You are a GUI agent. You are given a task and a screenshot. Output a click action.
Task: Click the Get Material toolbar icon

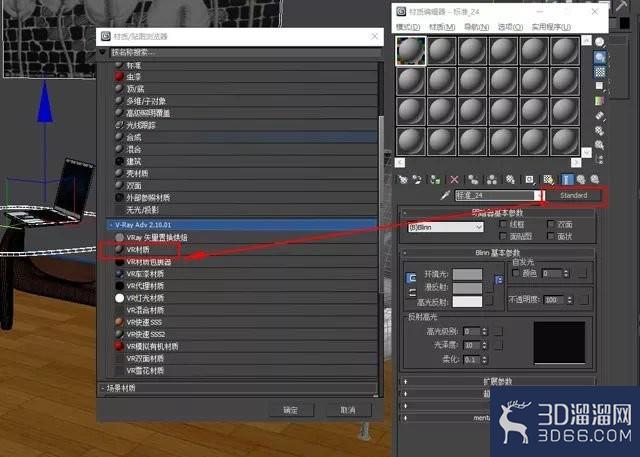coord(403,179)
